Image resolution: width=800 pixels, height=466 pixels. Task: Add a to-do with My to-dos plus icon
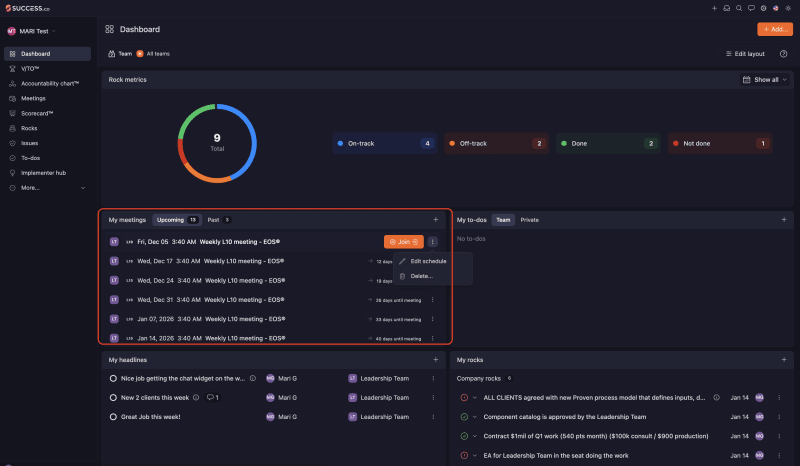(x=784, y=219)
